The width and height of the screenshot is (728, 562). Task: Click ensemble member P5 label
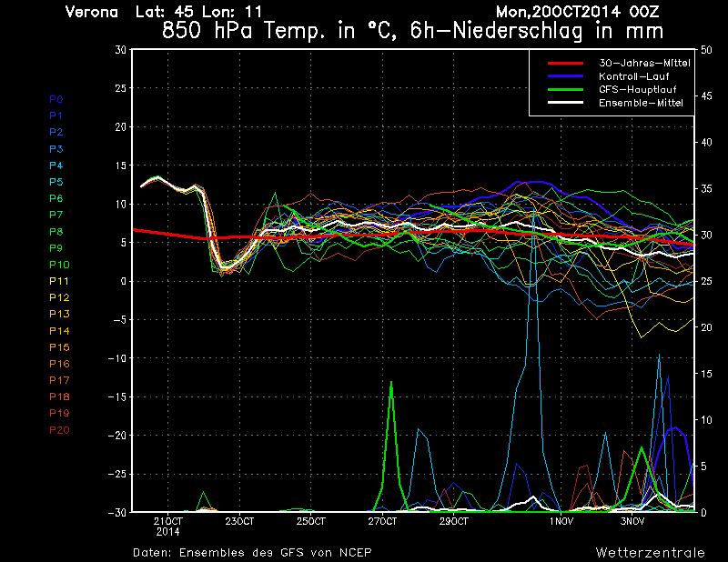(56, 182)
